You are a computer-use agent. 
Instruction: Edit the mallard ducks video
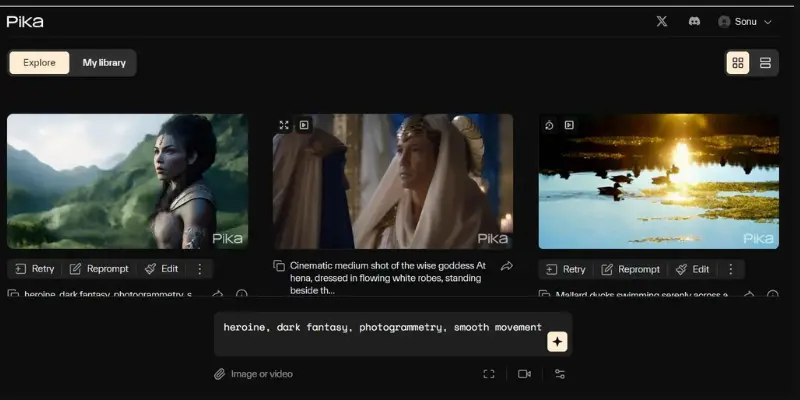[x=692, y=269]
